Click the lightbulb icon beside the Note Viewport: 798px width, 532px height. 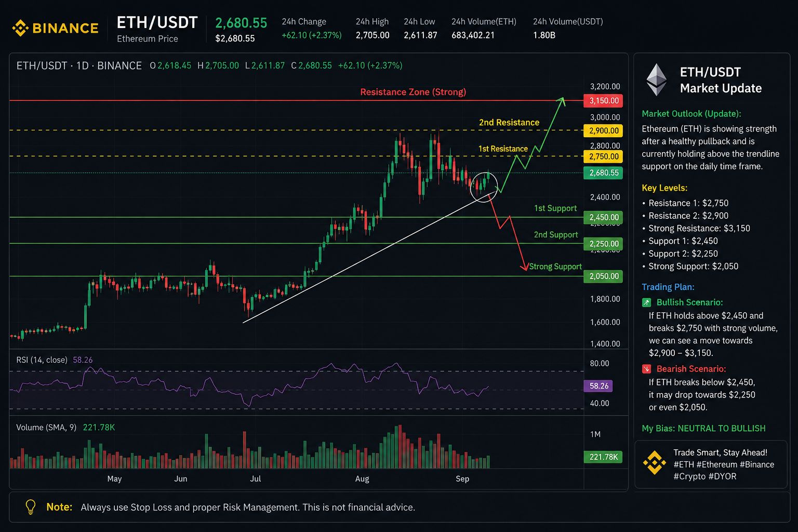pyautogui.click(x=31, y=507)
